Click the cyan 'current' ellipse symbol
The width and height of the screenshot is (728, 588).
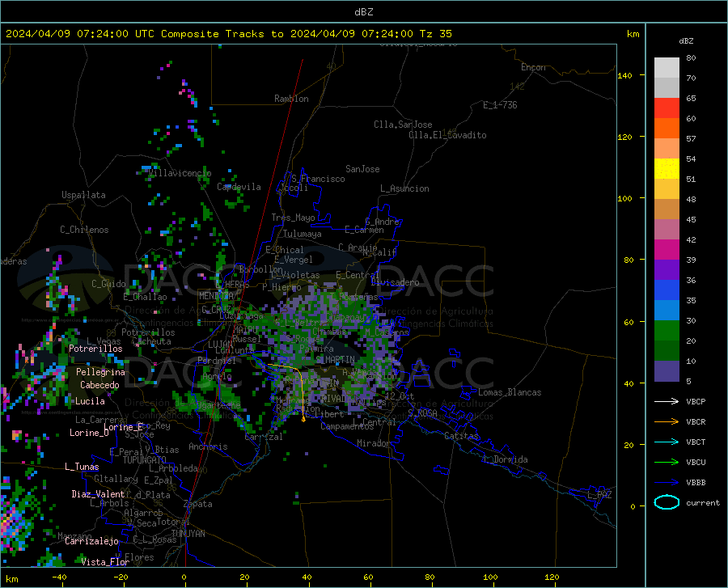click(x=667, y=502)
